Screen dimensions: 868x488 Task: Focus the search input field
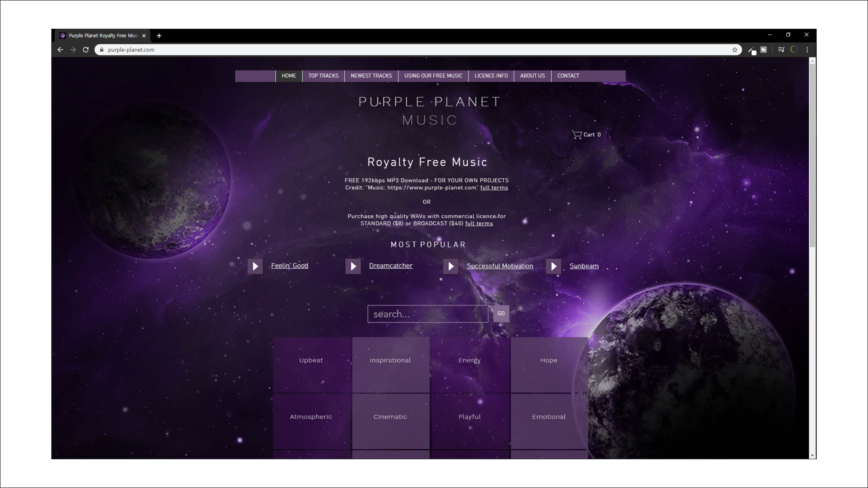(x=427, y=314)
